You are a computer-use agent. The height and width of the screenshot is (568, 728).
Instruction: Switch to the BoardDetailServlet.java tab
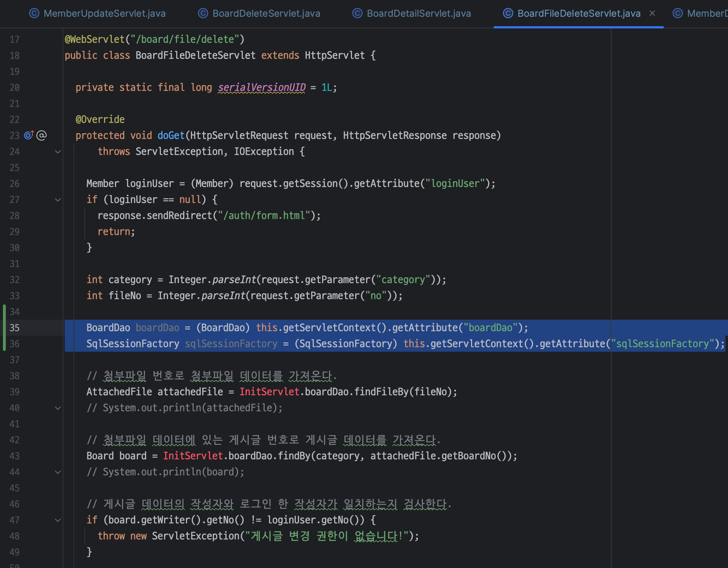tap(419, 13)
